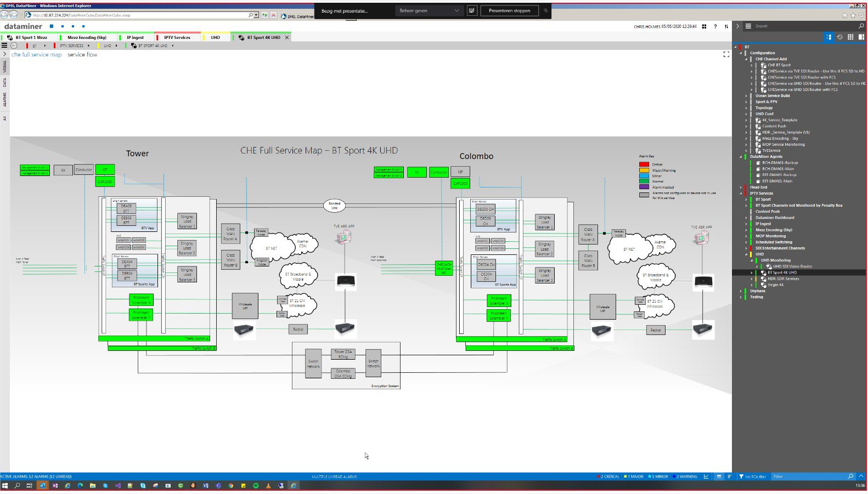Click the IPTV SERVICES breadcrumb
This screenshot has height=494, width=868.
point(72,46)
